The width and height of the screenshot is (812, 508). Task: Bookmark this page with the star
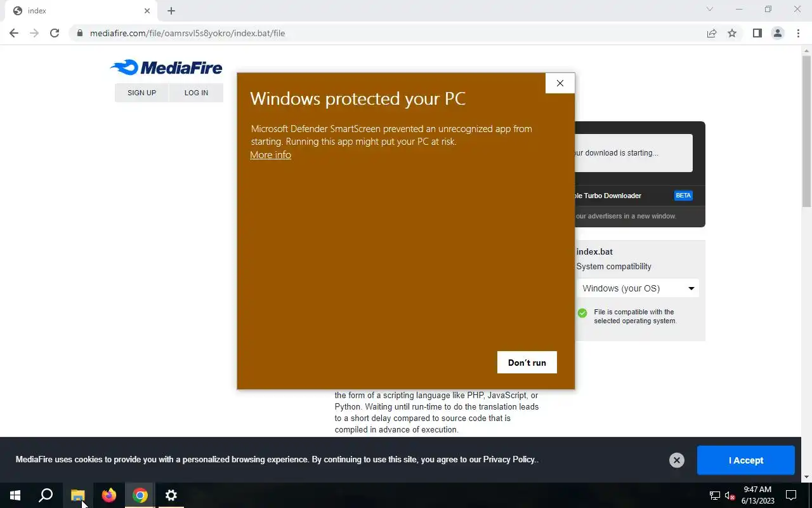pos(732,33)
